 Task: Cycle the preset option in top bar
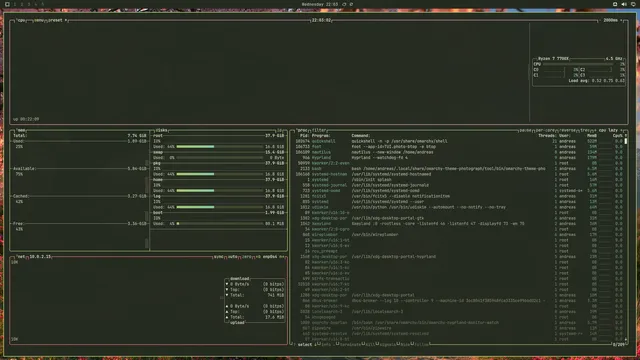click(55, 20)
